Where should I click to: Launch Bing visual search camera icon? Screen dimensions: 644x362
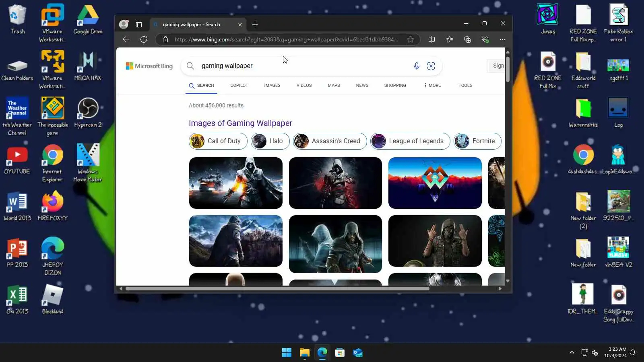431,66
